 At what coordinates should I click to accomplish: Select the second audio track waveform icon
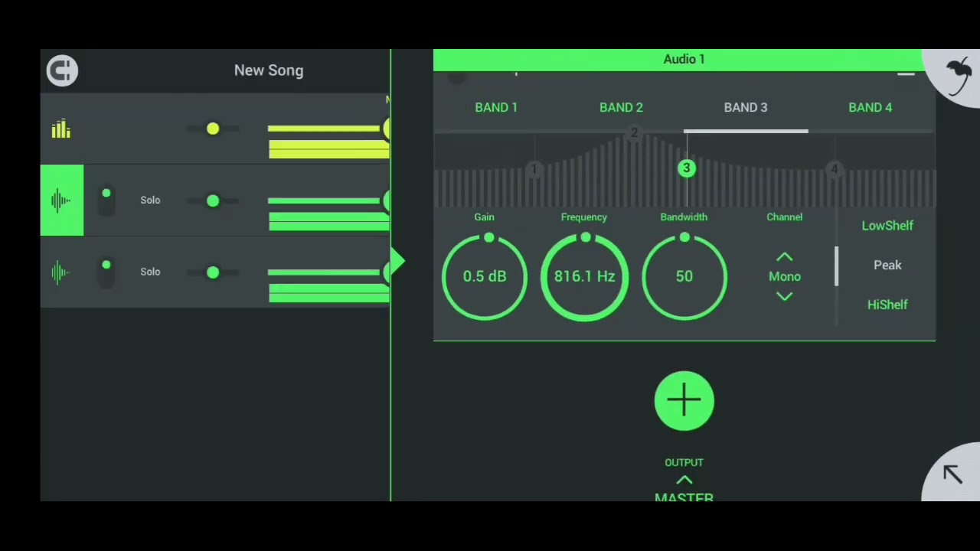coord(60,272)
